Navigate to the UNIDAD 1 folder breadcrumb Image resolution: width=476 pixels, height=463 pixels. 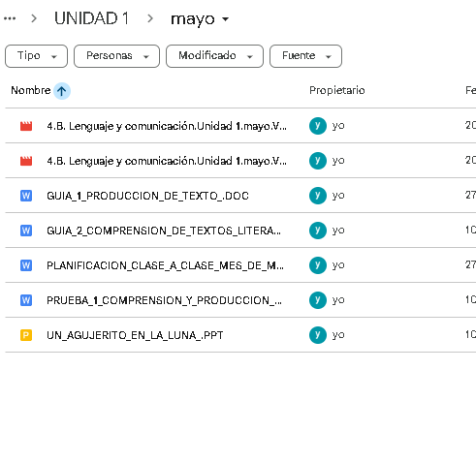tap(92, 18)
